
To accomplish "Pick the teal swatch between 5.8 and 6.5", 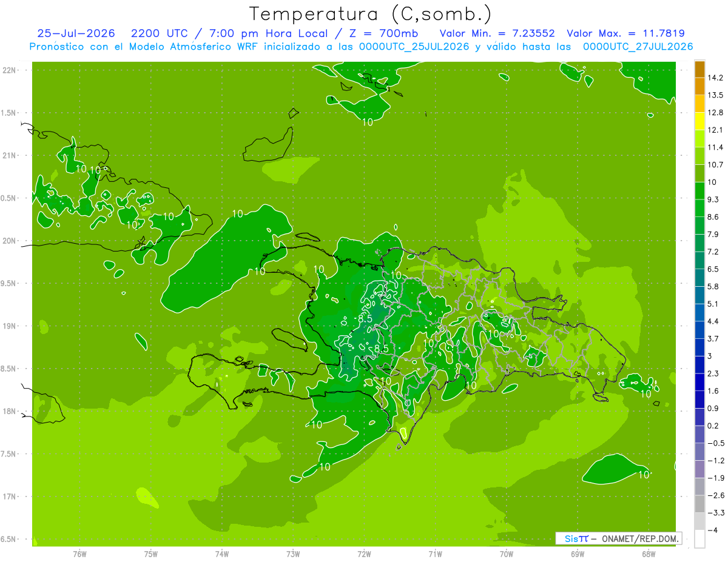I will point(699,278).
